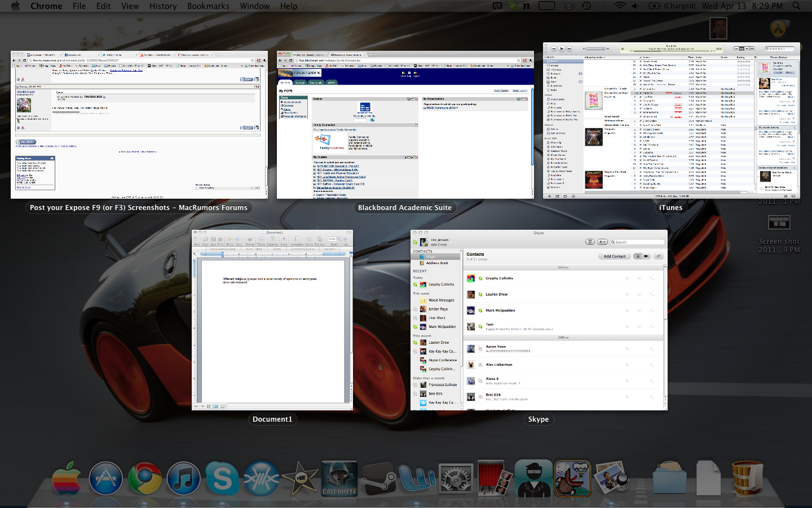Screen dimensions: 812x508
Task: Select Alex Lieberman in Skype contacts
Action: [563, 365]
